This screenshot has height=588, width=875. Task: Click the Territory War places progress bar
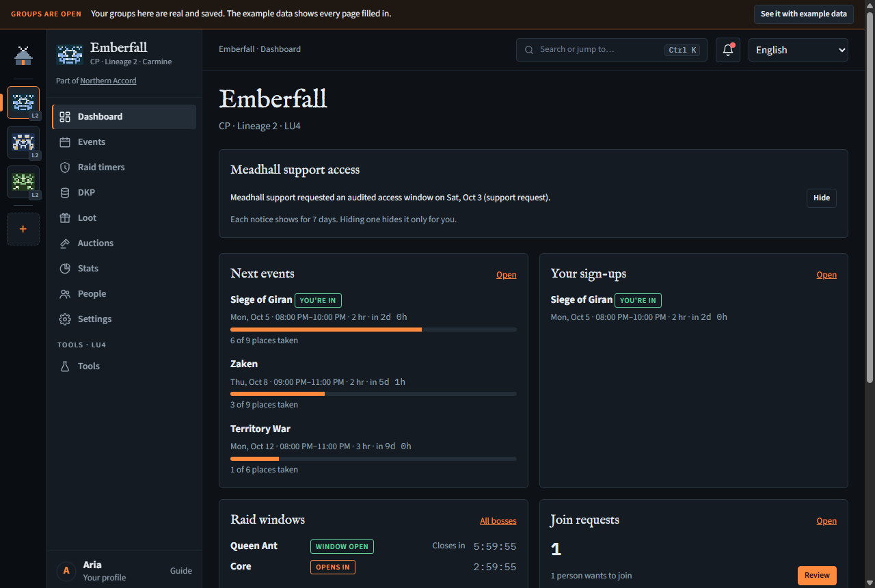click(373, 459)
